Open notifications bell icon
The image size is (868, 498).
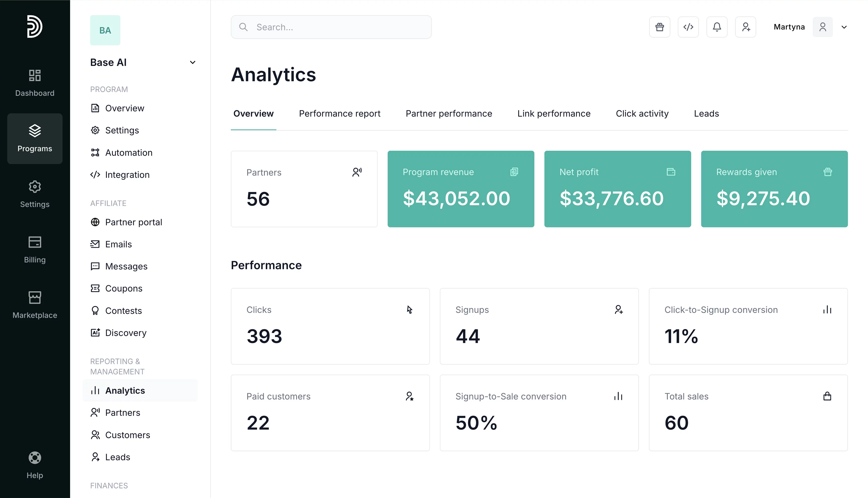717,27
